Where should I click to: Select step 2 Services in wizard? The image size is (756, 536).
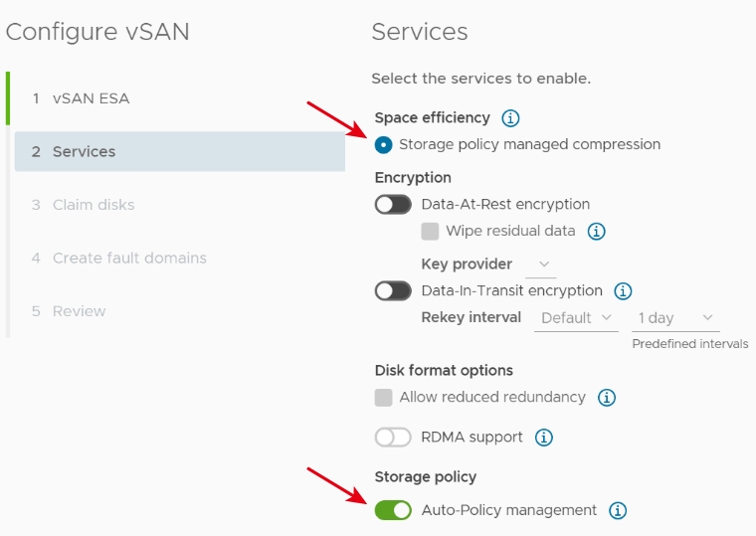[179, 151]
